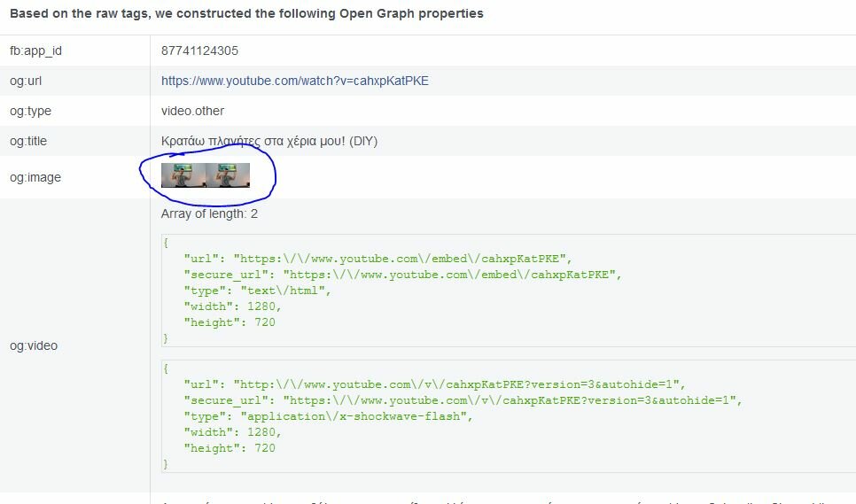The width and height of the screenshot is (856, 504).
Task: Click the shockwave-flash type line
Action: click(x=328, y=416)
